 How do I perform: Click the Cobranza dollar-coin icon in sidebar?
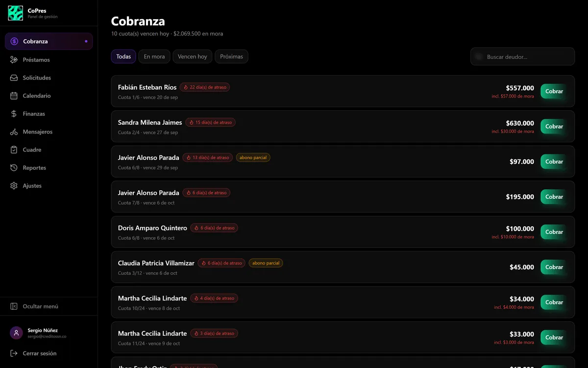pos(14,42)
